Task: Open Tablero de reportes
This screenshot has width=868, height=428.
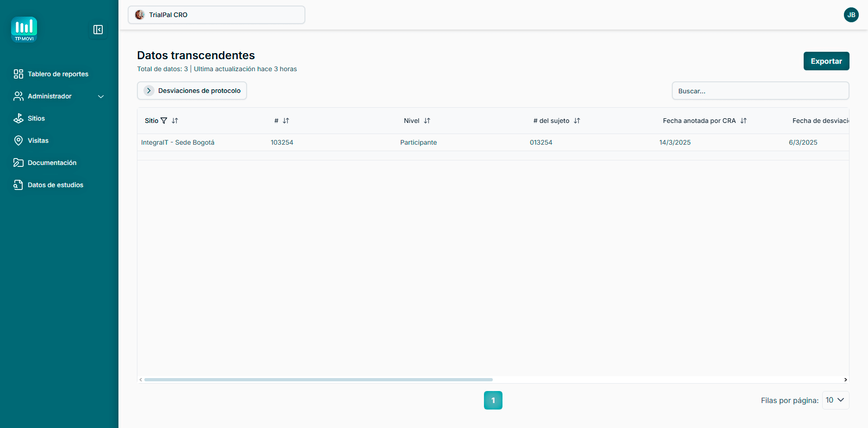Action: pos(58,74)
